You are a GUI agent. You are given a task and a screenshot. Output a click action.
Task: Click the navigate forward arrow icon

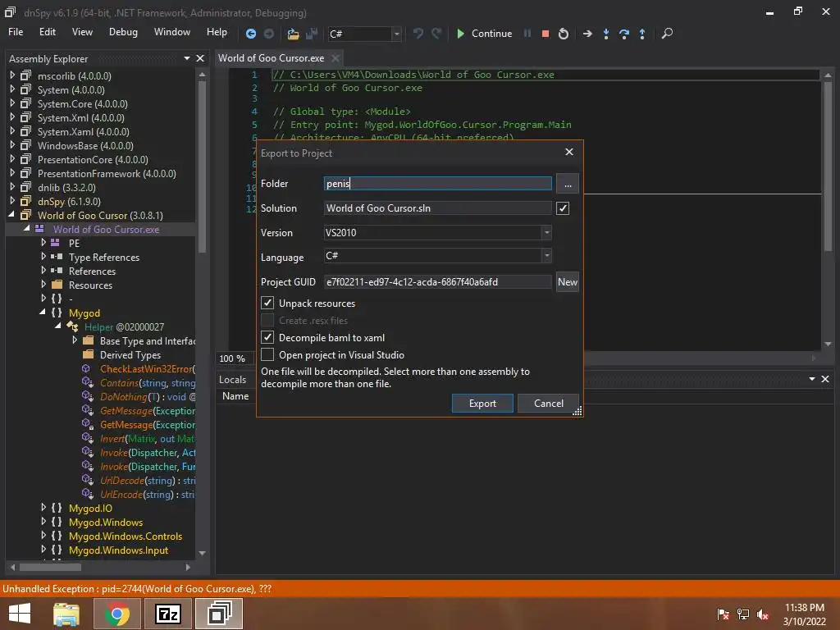(x=269, y=34)
